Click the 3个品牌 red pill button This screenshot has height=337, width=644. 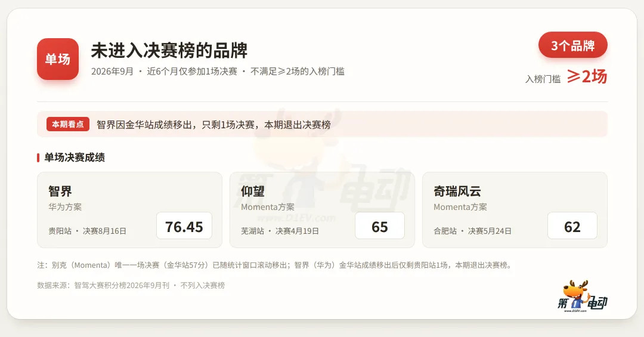[x=573, y=45]
